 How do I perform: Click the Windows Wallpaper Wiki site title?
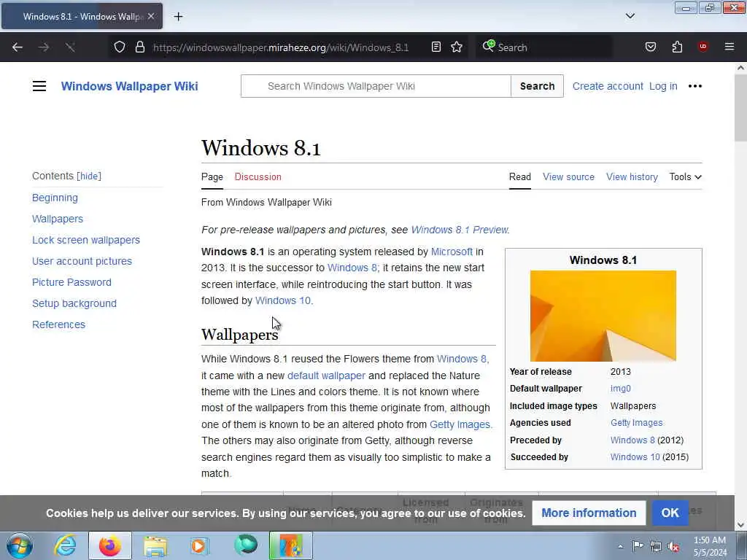(x=129, y=86)
